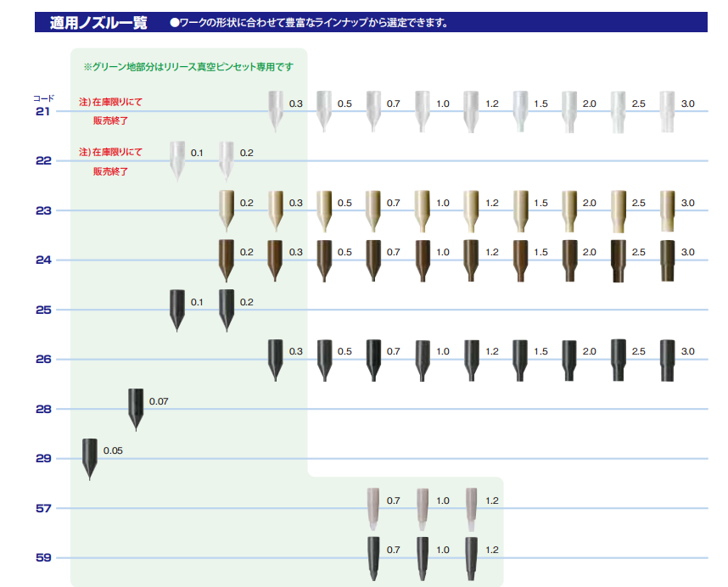The image size is (728, 587).
Task: Select the 0.1 nozzle in code 22 row
Action: (x=176, y=157)
